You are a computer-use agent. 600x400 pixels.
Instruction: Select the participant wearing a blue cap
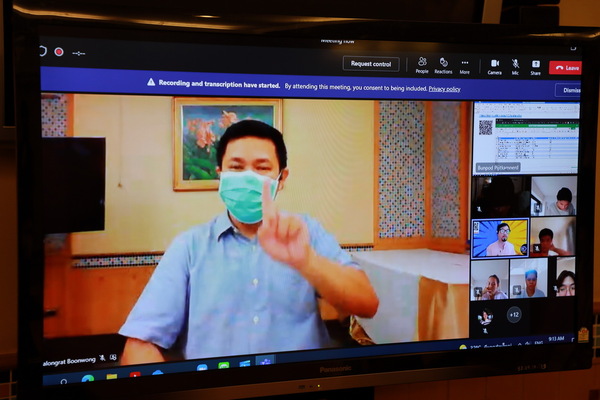(531, 280)
